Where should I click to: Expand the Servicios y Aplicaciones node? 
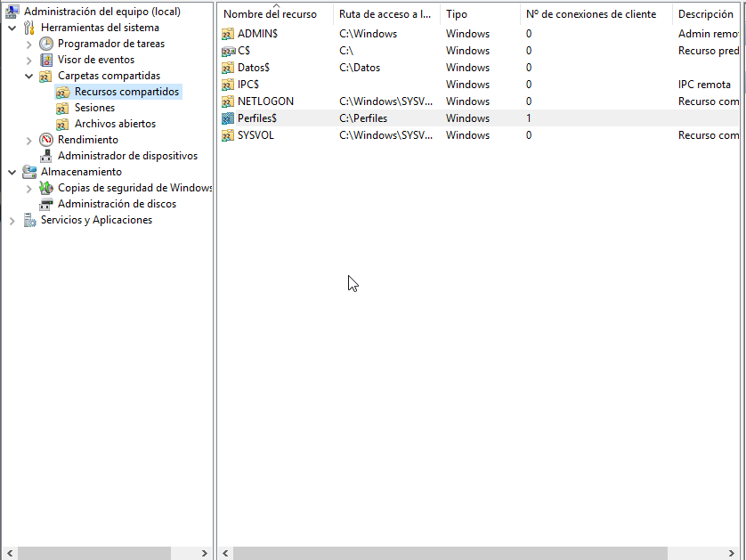(x=12, y=220)
